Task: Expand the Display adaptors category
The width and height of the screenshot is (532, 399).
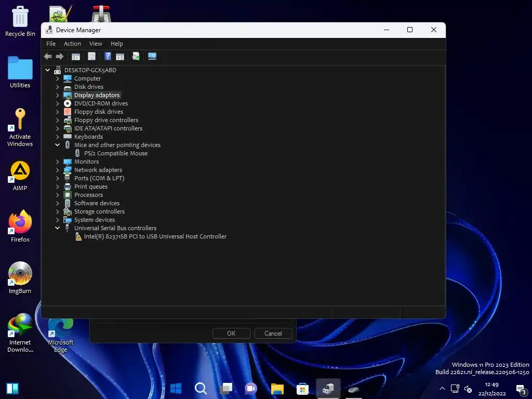Action: (x=57, y=95)
